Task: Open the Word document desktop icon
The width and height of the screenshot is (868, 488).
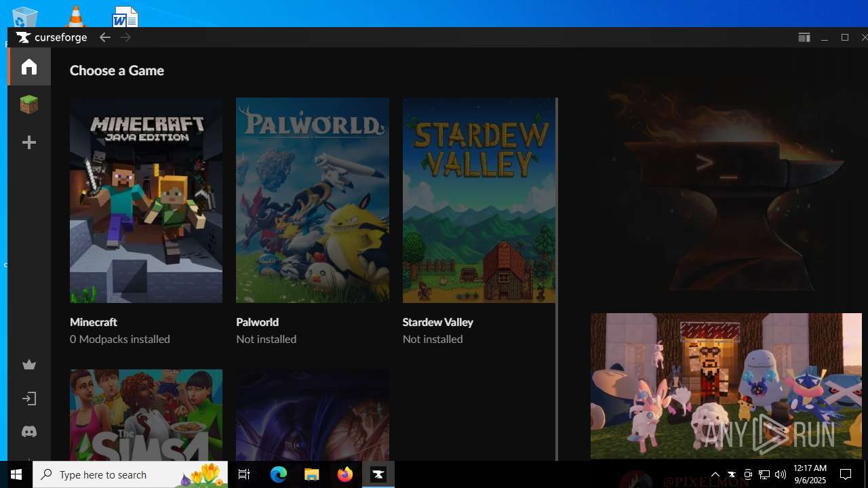Action: 125,16
